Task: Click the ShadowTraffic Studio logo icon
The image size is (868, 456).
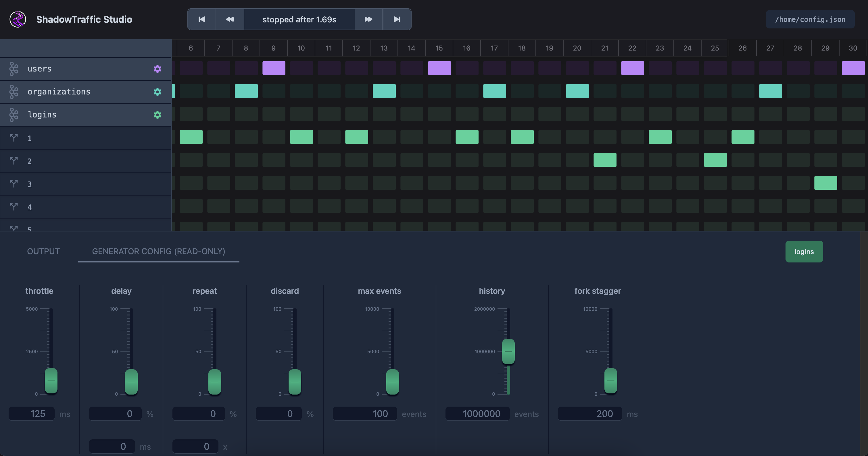Action: click(18, 19)
